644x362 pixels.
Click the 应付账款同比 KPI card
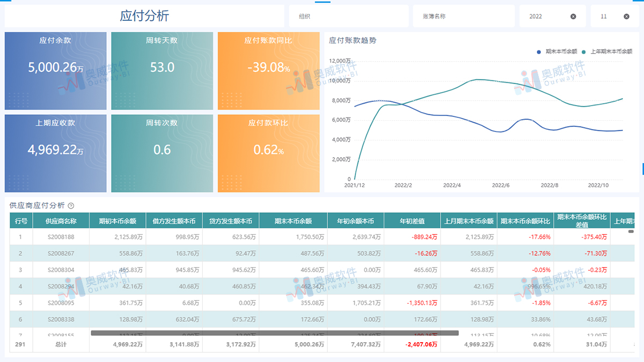tap(268, 71)
